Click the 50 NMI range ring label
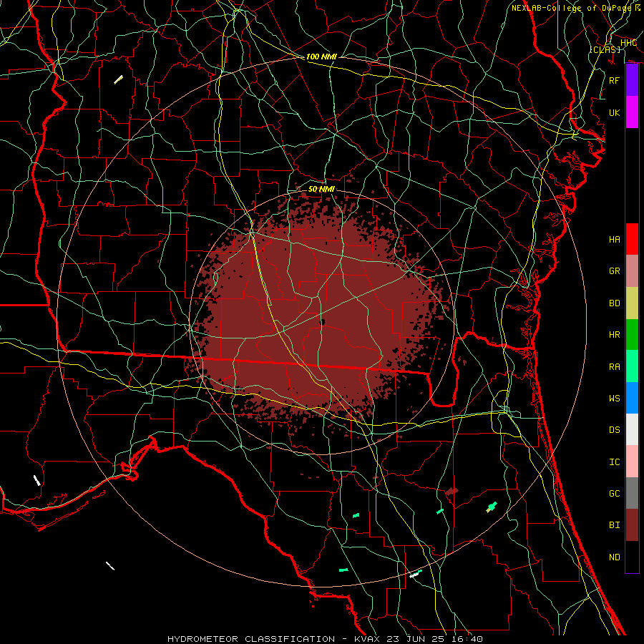Image resolution: width=644 pixels, height=644 pixels. (x=321, y=189)
